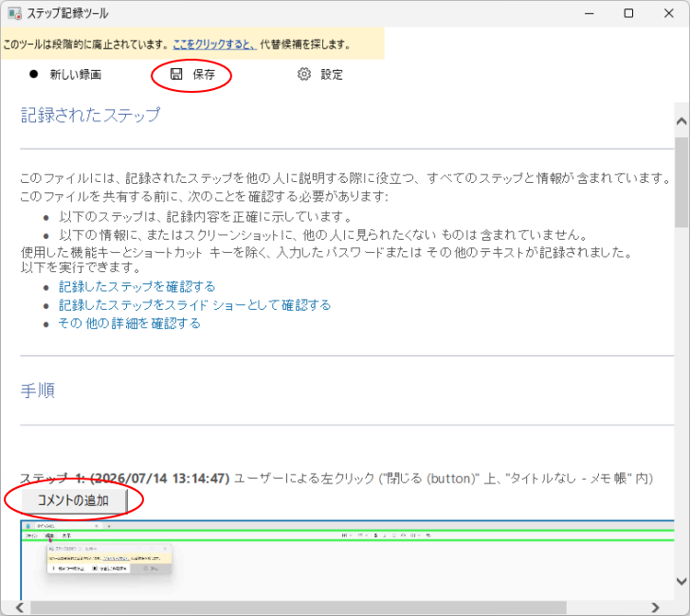690x616 pixels.
Task: Click the 手順 heading
Action: pyautogui.click(x=38, y=390)
